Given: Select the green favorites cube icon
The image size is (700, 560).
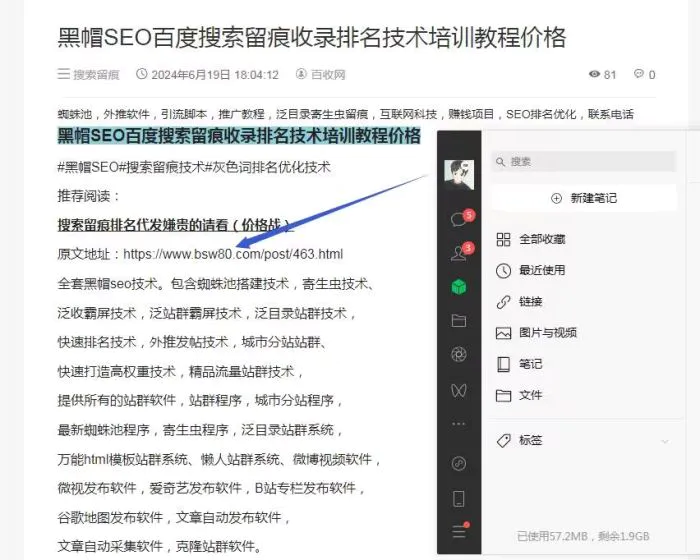Looking at the screenshot, I should (459, 287).
